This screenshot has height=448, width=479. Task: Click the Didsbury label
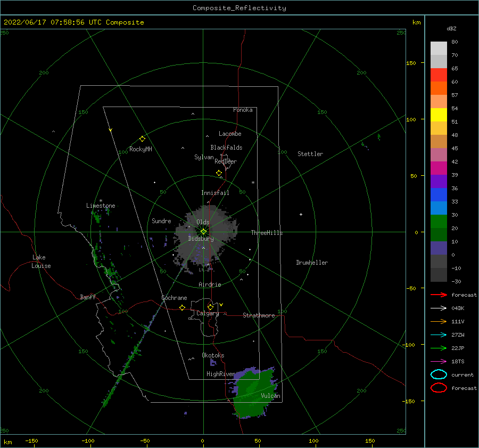click(201, 239)
